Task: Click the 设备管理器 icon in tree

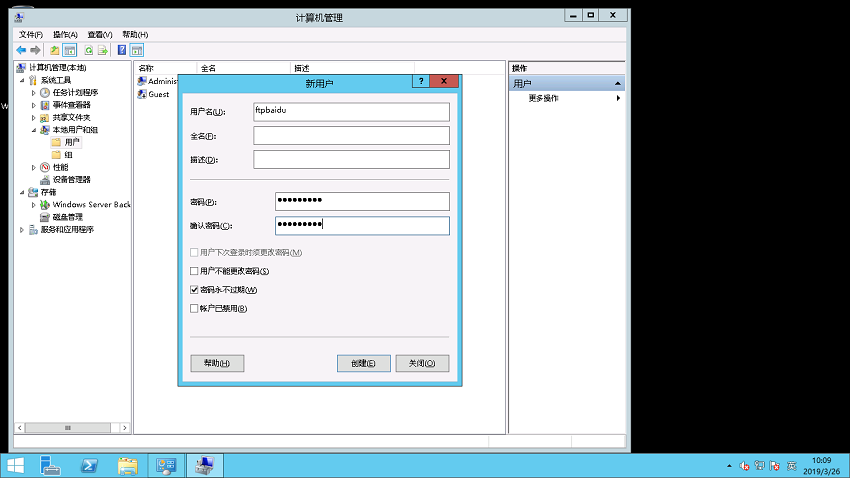Action: tap(45, 180)
